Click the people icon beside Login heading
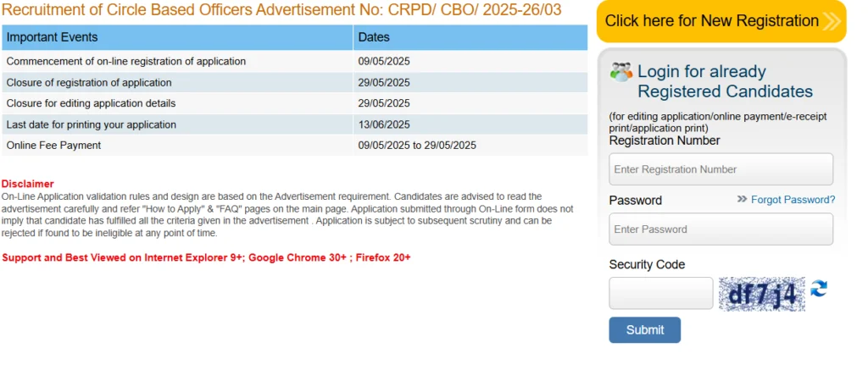This screenshot has height=381, width=868. pos(621,72)
